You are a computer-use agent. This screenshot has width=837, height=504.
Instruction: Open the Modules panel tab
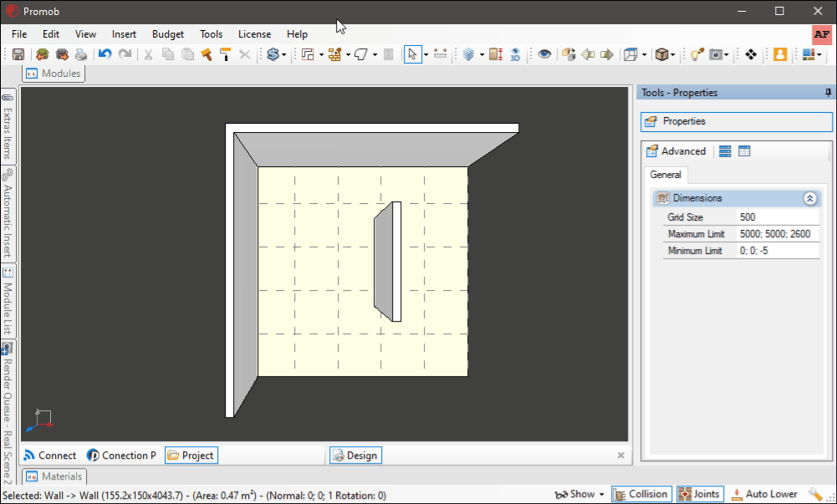click(54, 74)
